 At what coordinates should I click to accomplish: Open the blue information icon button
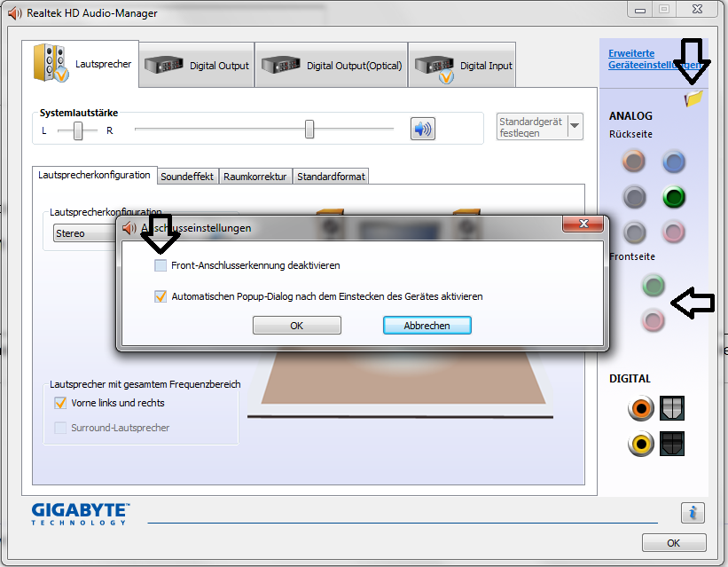693,513
